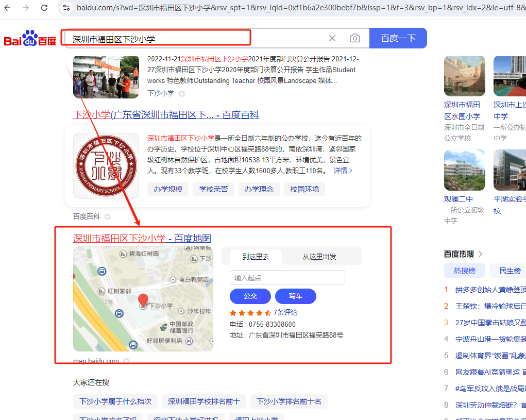Open image search via the camera icon

(354, 38)
